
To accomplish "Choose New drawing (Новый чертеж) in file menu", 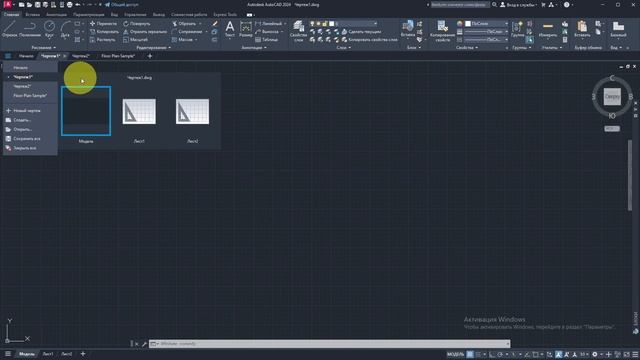I will [27, 111].
